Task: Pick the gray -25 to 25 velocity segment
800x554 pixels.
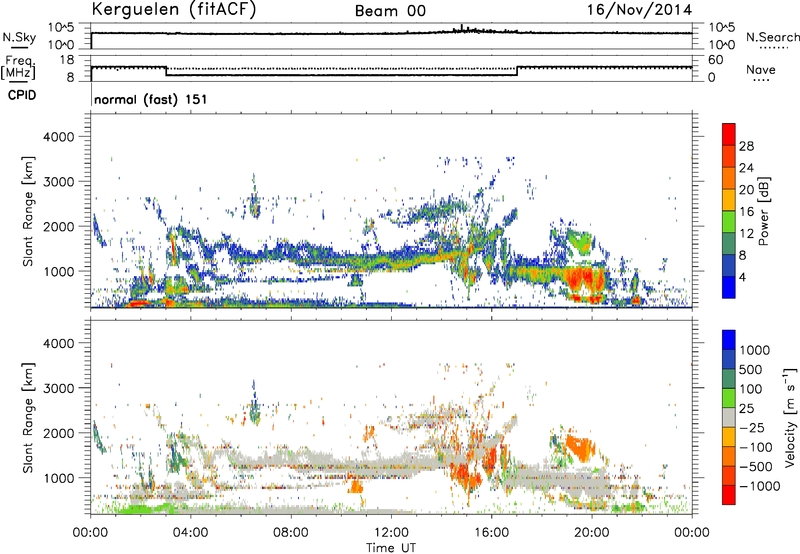Action: [x=729, y=417]
